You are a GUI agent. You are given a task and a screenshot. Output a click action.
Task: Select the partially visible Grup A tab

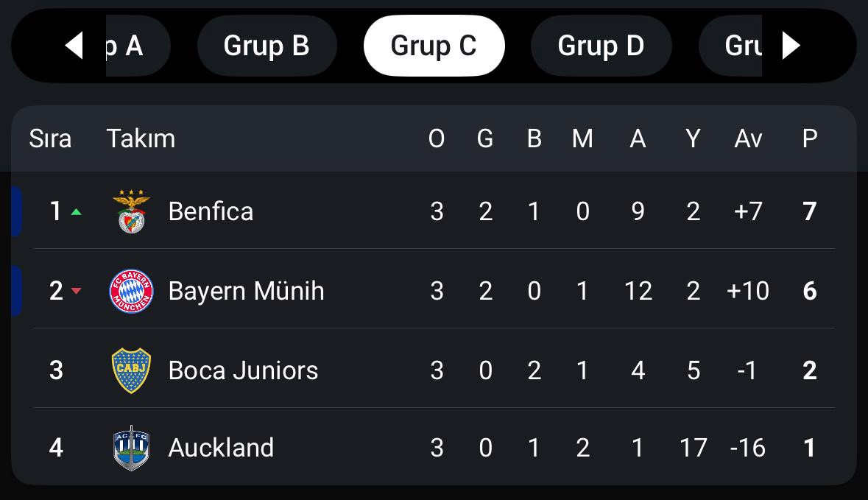pos(138,46)
